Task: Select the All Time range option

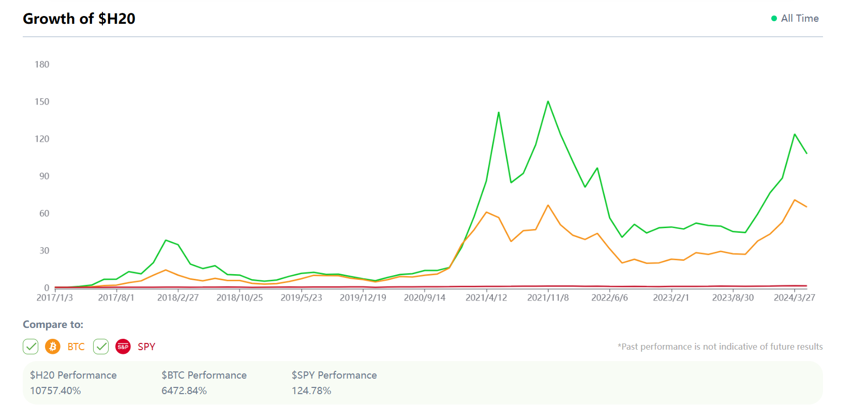Action: click(799, 19)
